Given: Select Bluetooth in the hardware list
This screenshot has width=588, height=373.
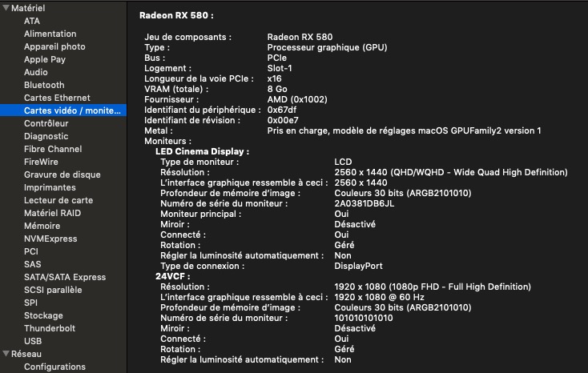Looking at the screenshot, I should coord(44,85).
